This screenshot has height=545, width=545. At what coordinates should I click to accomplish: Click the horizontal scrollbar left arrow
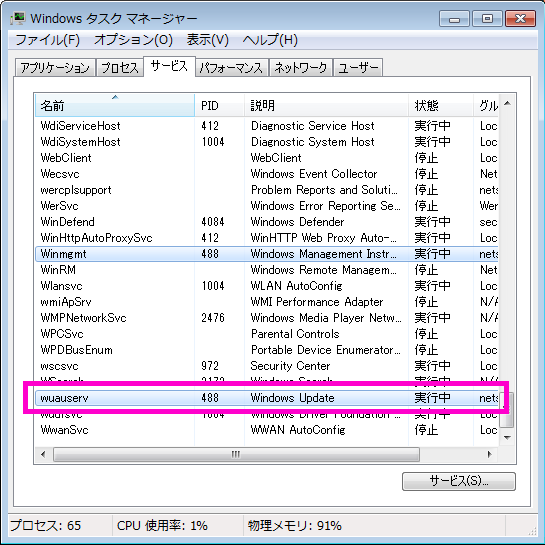43,454
